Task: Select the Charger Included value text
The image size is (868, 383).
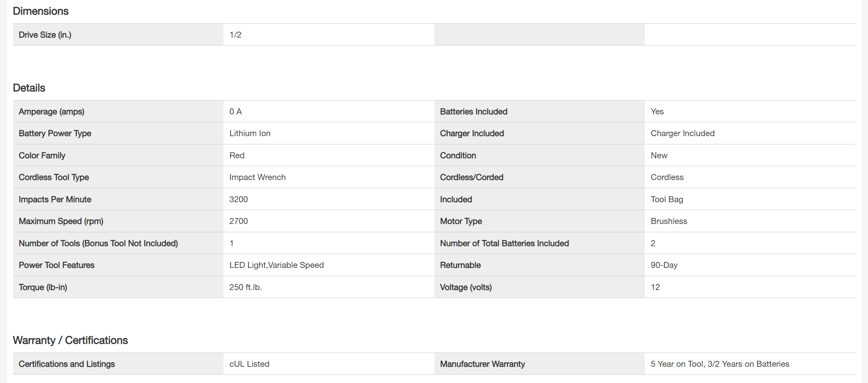Action: [x=682, y=133]
